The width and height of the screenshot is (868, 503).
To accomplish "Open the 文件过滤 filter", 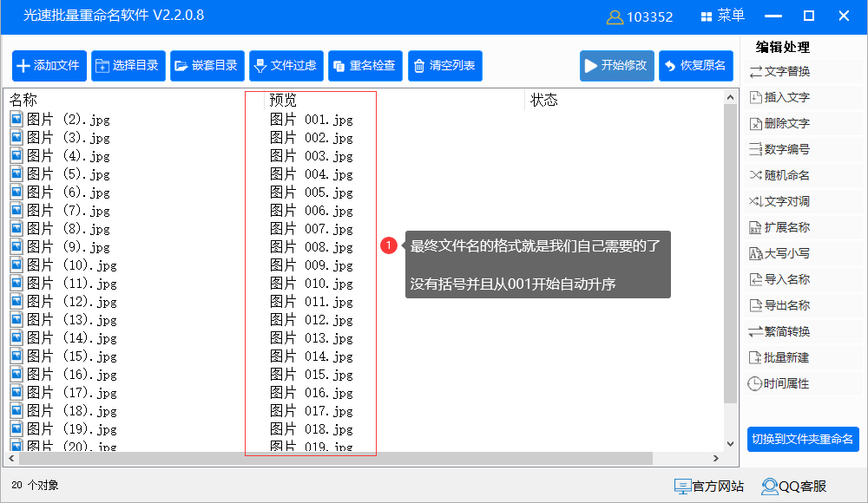I will click(286, 66).
